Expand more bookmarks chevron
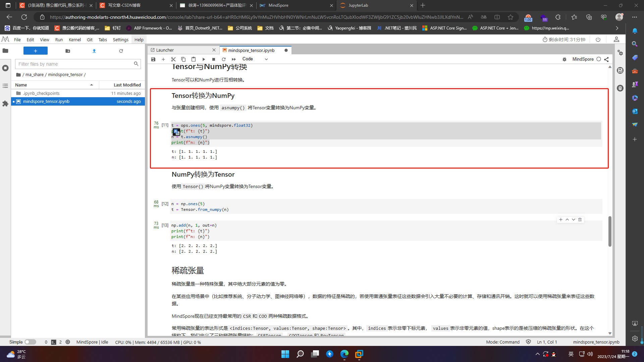Screen dimensions: 644x362 [x=617, y=28]
